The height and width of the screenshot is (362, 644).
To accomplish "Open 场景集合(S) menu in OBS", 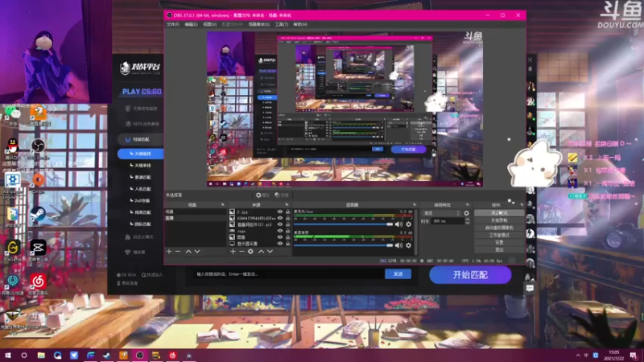I will 258,25.
